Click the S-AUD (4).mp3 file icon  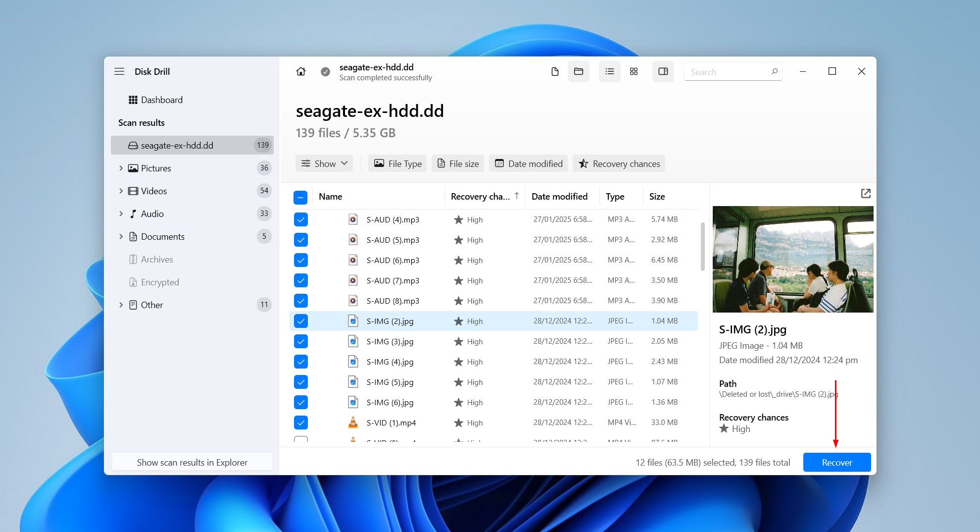353,219
